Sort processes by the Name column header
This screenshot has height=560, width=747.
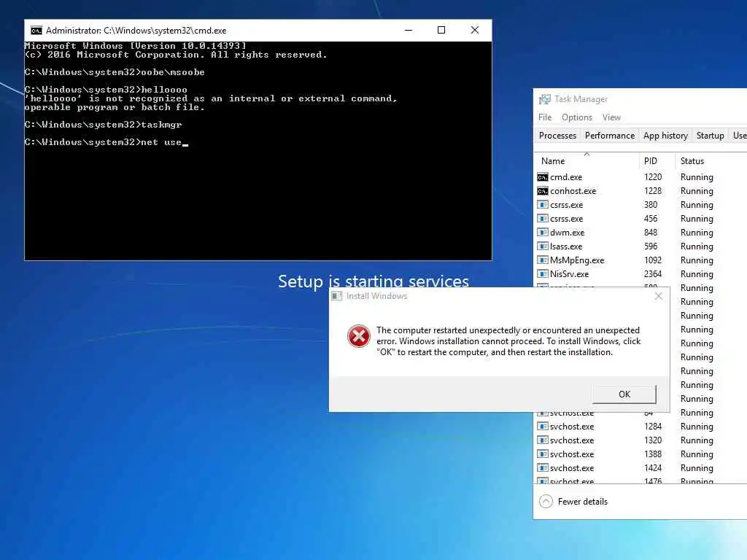553,161
